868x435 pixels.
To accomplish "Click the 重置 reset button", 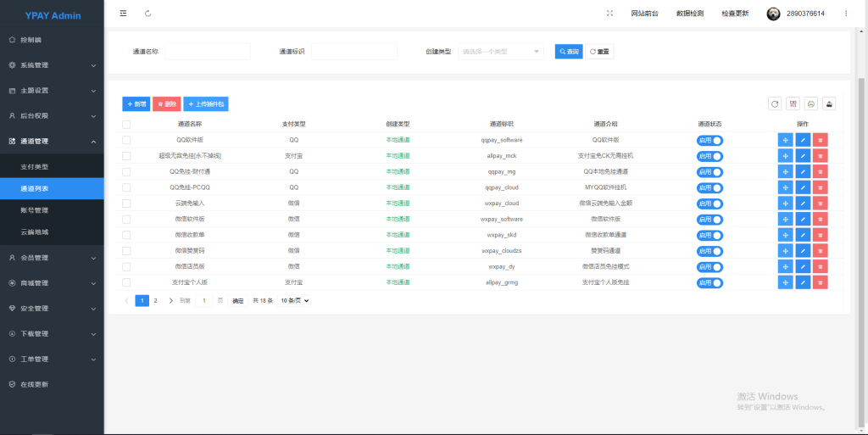I will tap(599, 52).
